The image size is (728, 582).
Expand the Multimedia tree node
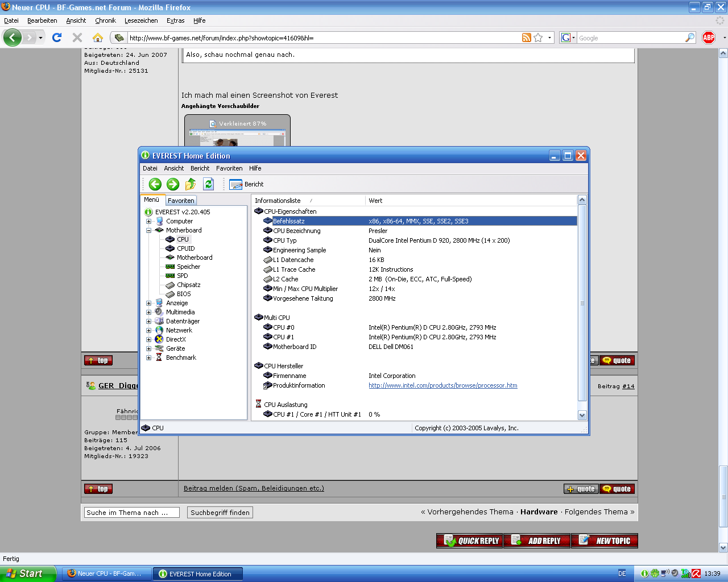148,312
